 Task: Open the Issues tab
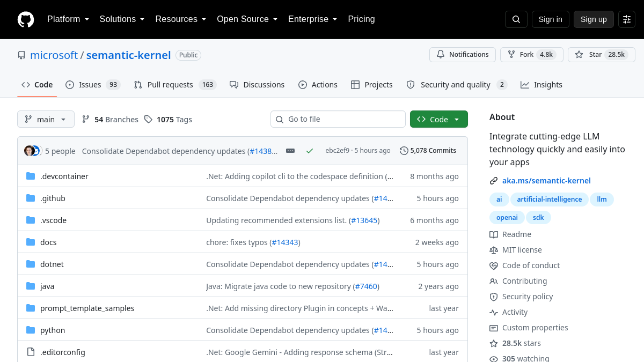(93, 85)
